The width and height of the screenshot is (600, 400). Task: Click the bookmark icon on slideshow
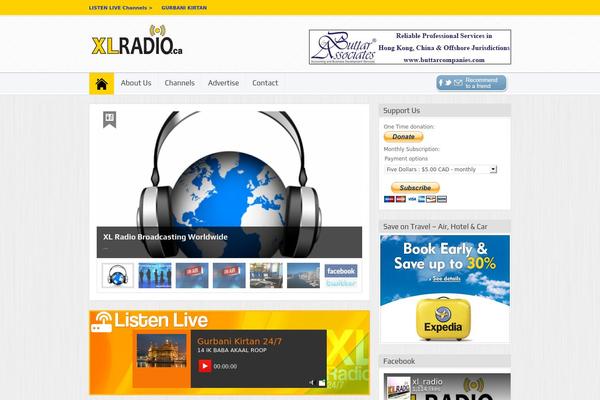point(109,119)
